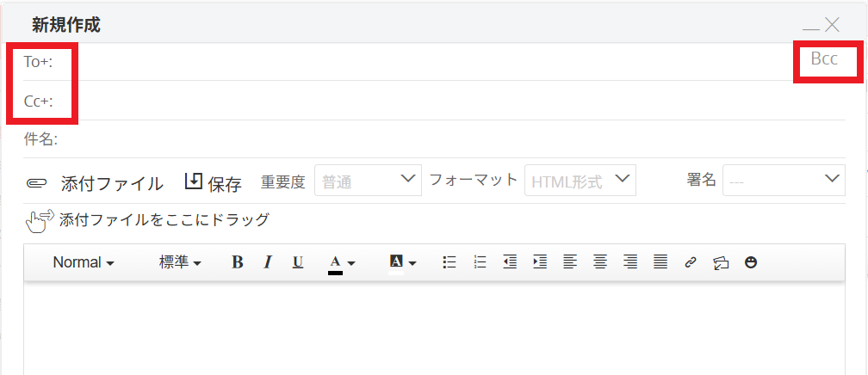
Task: Click into the 件名 subject field
Action: pos(451,139)
